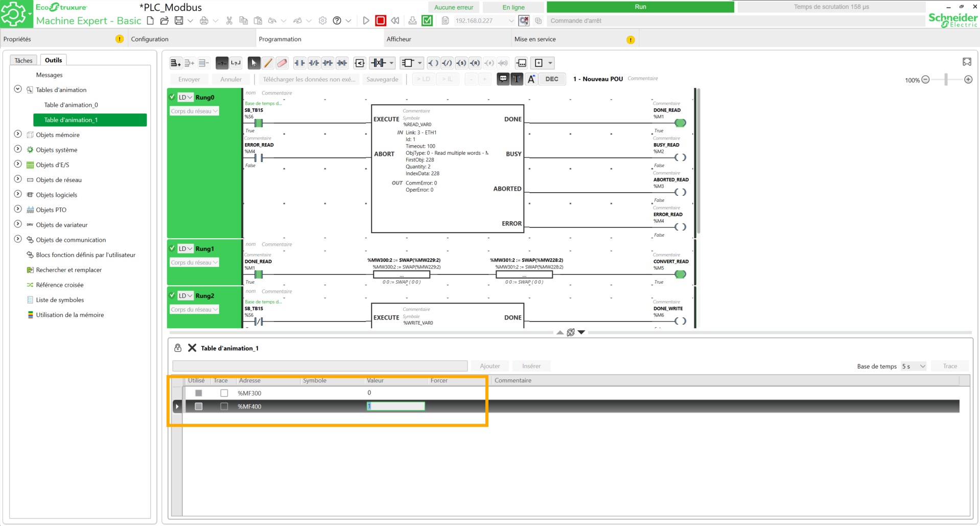Toggle the Utilisé checkbox for %MF400
Screen dimensions: 980x526
[199, 406]
